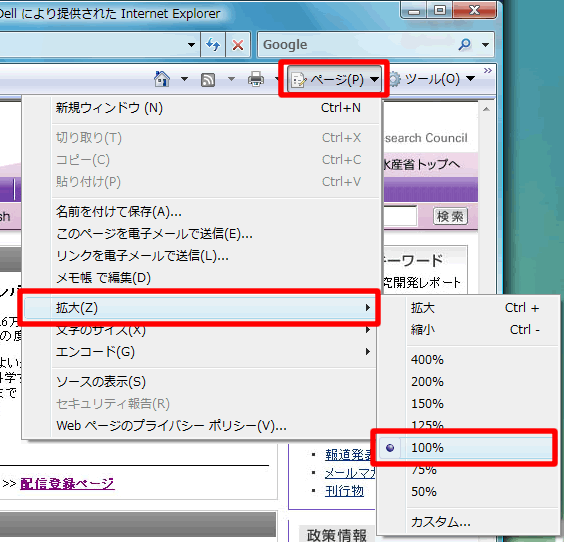564x542 pixels.
Task: Click the Google search magnifier icon
Action: pyautogui.click(x=464, y=45)
